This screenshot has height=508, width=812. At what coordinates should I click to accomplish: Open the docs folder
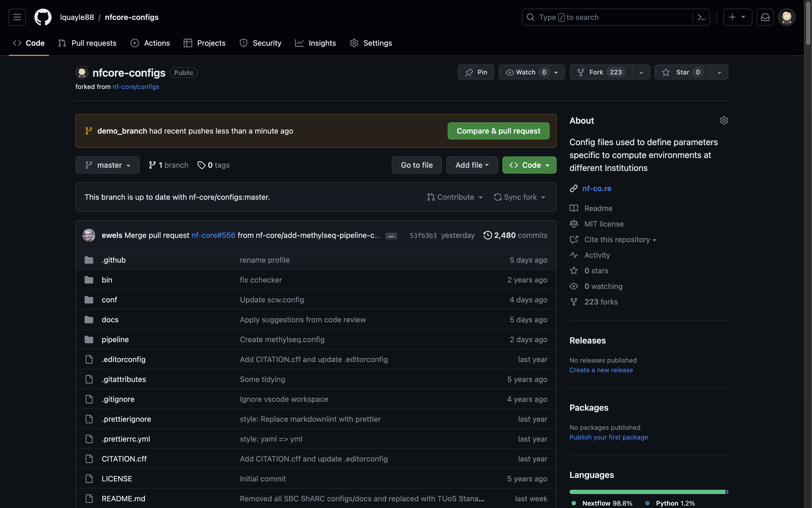(x=110, y=320)
